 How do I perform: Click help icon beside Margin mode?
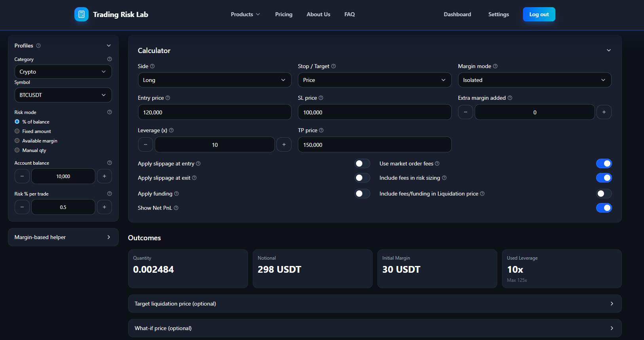pos(495,66)
